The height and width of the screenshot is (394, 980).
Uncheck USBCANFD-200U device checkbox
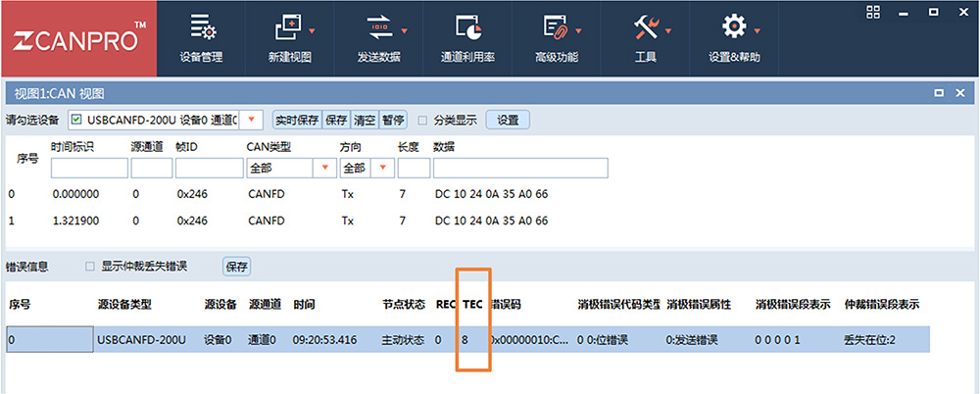click(75, 120)
